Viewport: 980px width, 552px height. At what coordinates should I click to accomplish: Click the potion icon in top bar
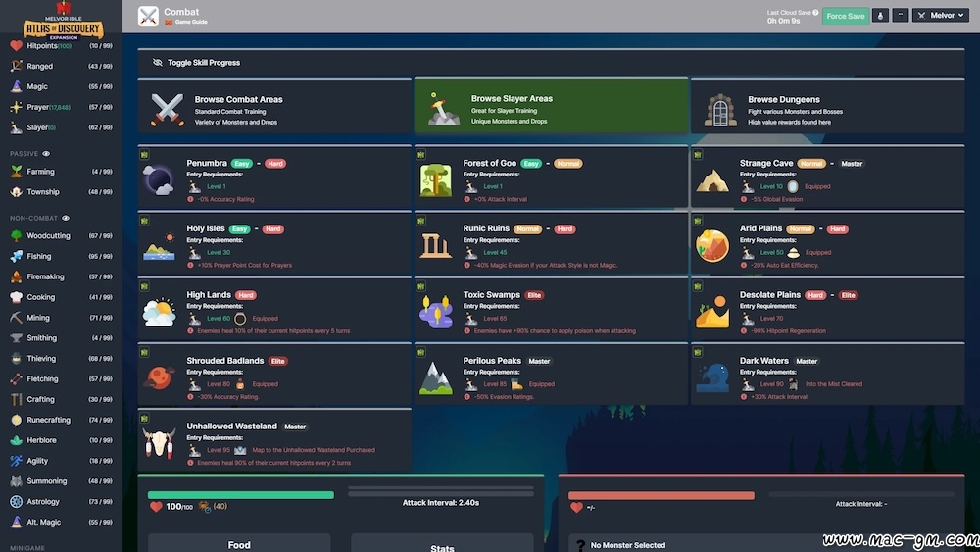coord(880,16)
